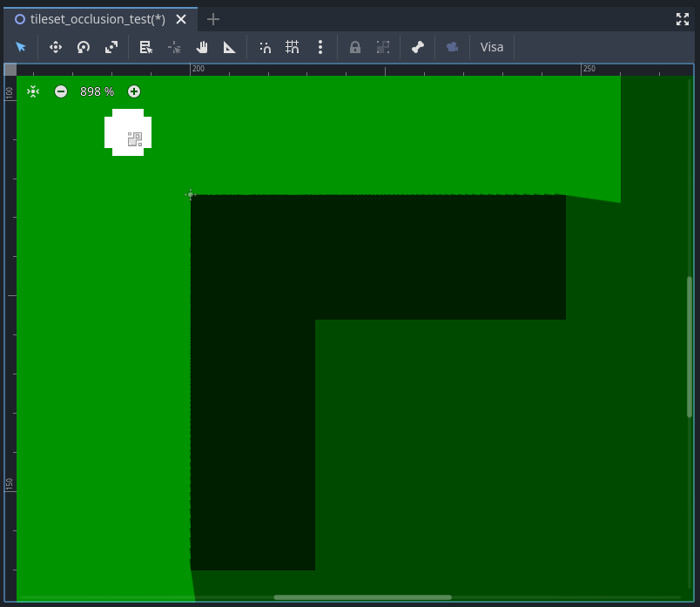Enable Smart Snap in the toolbar
700x607 pixels.
(265, 47)
